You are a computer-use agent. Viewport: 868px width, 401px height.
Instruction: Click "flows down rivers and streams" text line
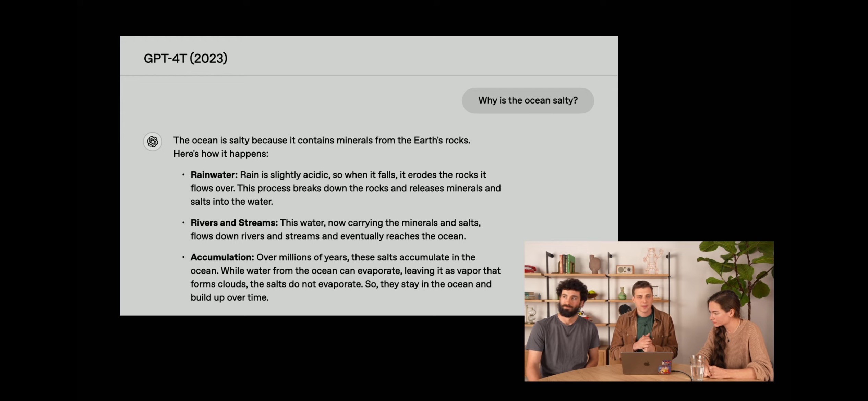pyautogui.click(x=328, y=236)
